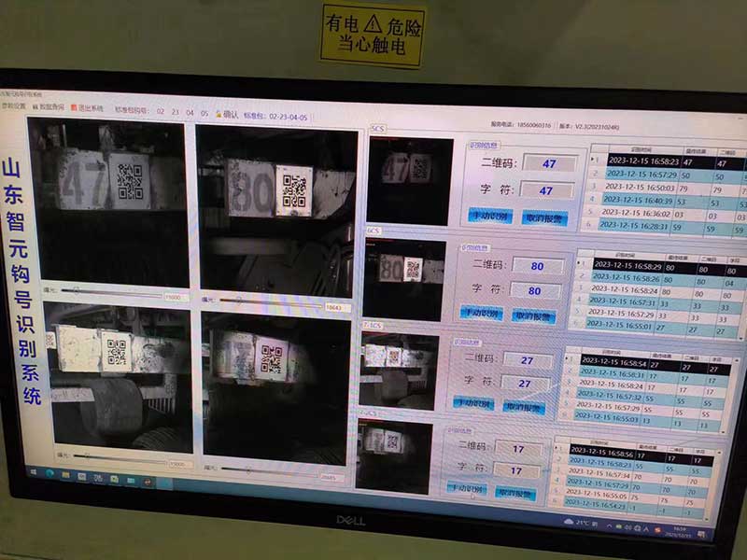Click the large camera image showing 47
The height and width of the screenshot is (560, 747).
pos(108,201)
